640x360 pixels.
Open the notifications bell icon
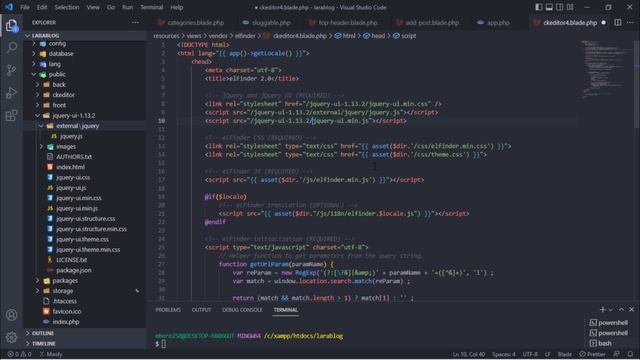click(630, 354)
